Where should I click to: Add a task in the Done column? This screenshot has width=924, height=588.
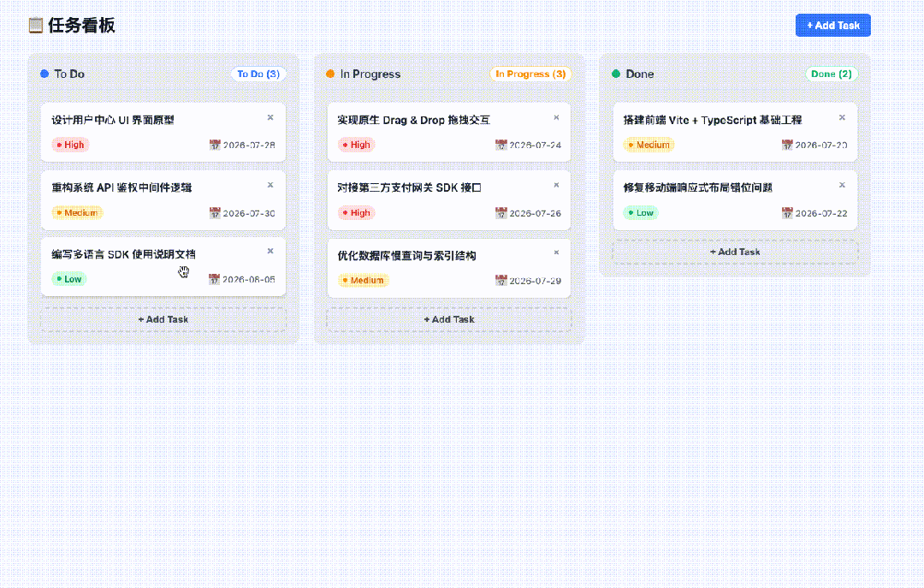735,252
